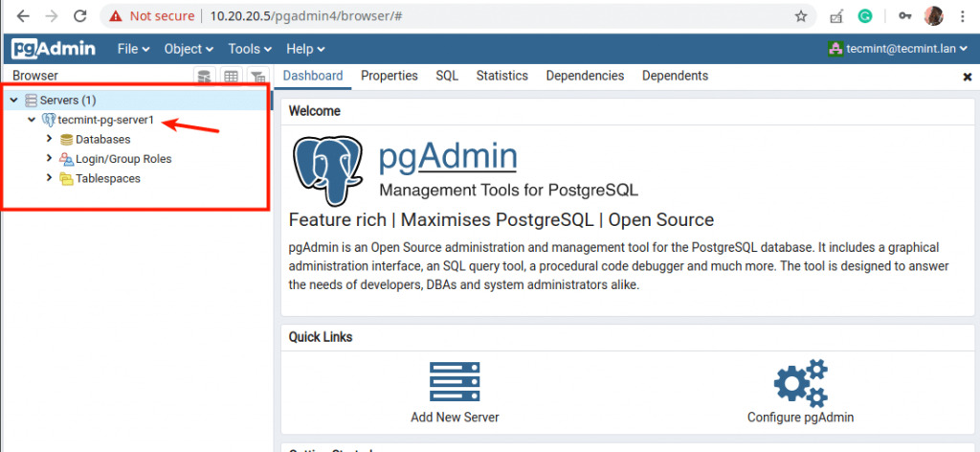
Task: Click the key password manager icon
Action: (x=904, y=16)
